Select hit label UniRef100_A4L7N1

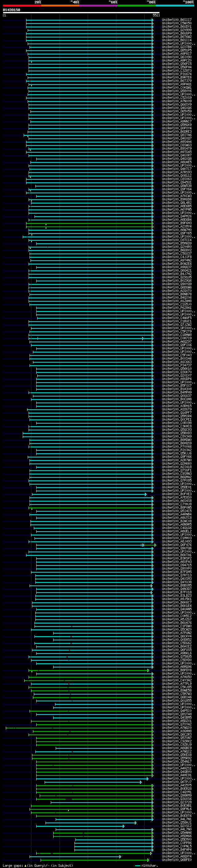176,819
